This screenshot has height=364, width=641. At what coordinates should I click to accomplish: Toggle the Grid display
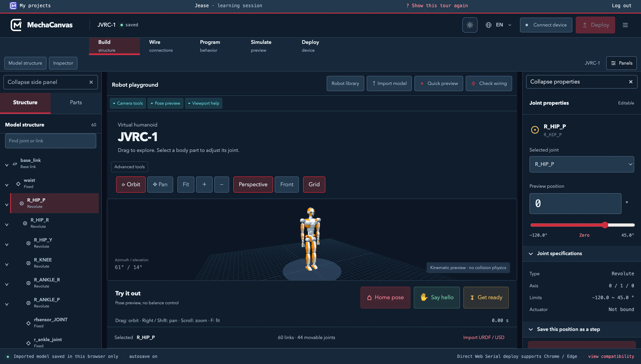click(314, 185)
